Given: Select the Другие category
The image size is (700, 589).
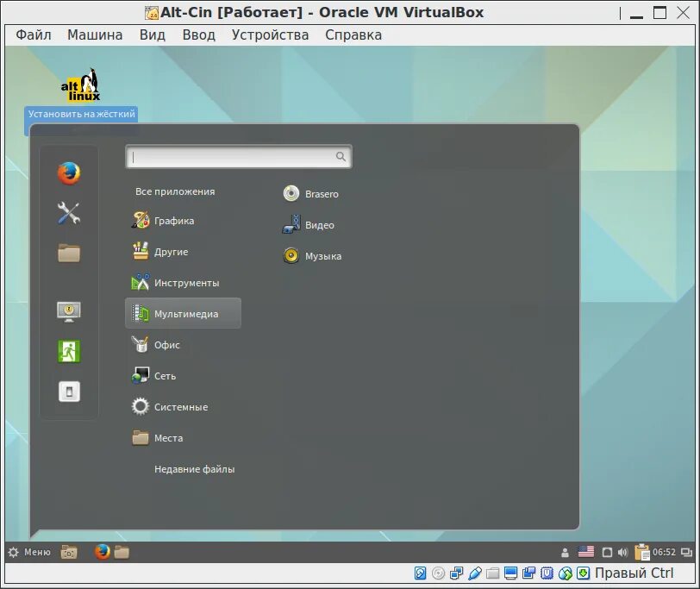Looking at the screenshot, I should (183, 252).
